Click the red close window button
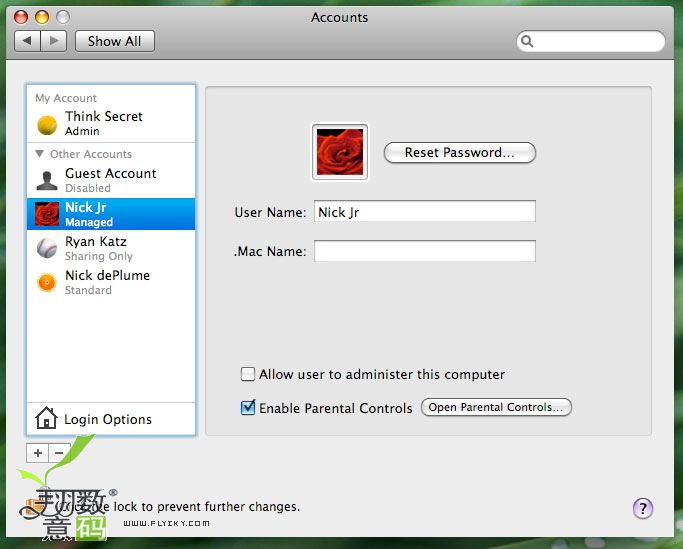The width and height of the screenshot is (683, 549). [21, 17]
